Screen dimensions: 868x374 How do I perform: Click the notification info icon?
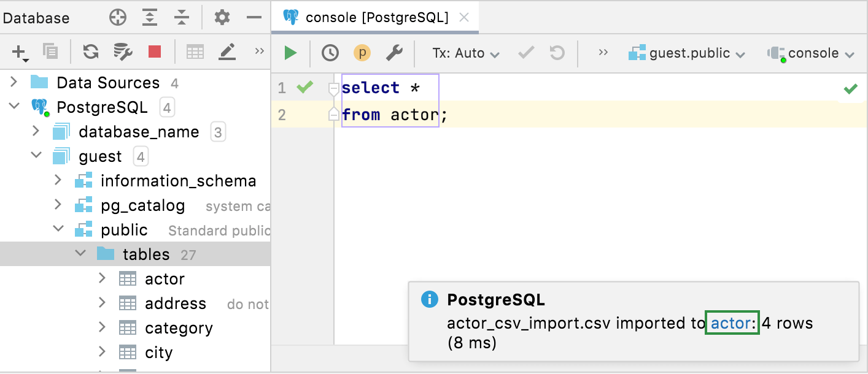[430, 300]
